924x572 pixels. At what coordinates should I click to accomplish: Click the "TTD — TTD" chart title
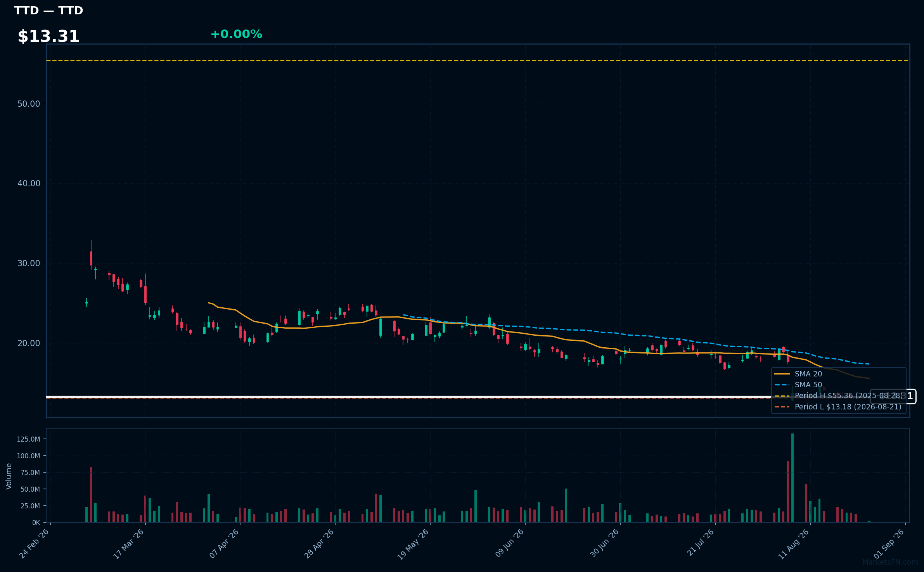click(48, 10)
